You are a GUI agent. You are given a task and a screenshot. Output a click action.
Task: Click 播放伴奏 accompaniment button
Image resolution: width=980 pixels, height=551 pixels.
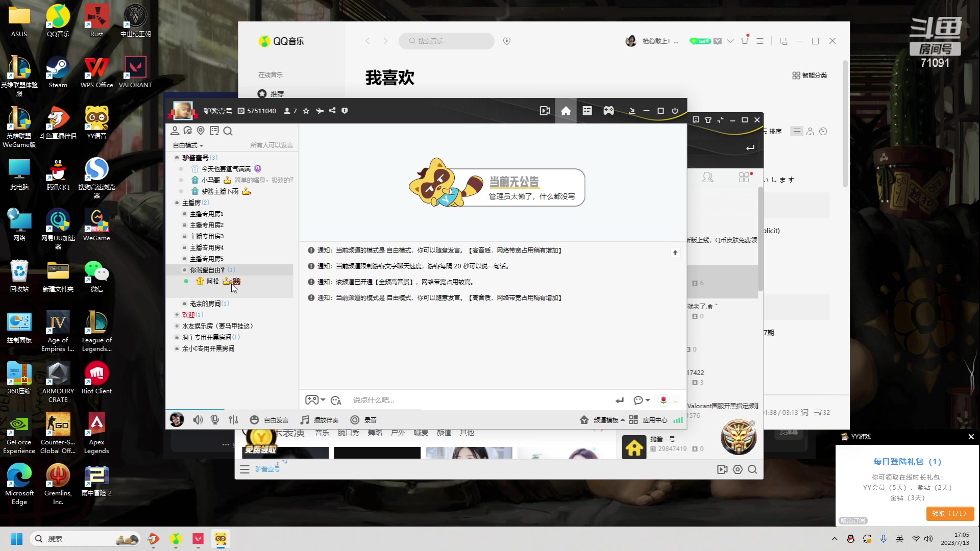point(319,420)
